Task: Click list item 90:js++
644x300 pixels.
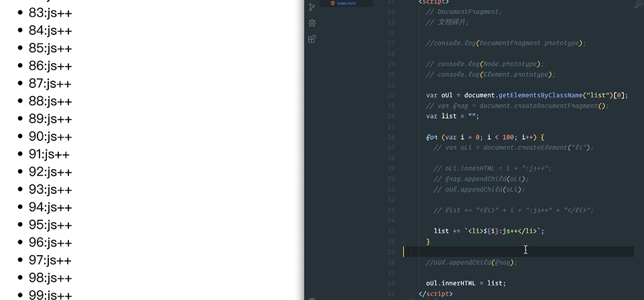Action: 50,137
